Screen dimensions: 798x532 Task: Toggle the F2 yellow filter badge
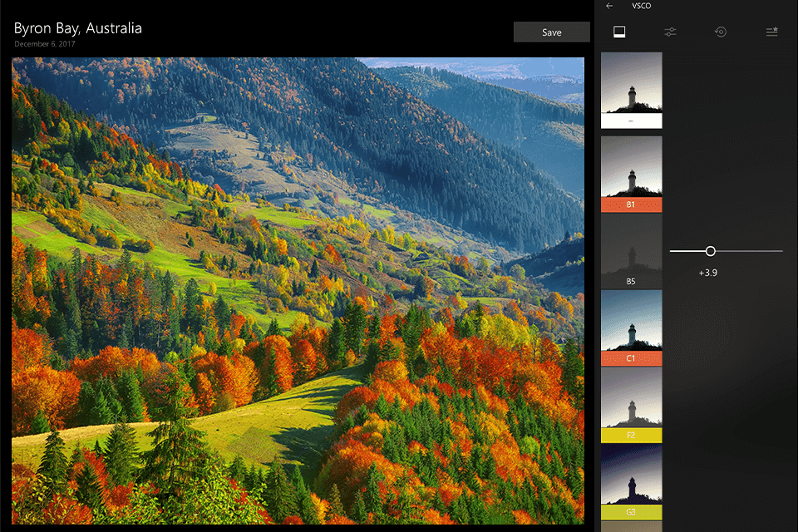[631, 434]
